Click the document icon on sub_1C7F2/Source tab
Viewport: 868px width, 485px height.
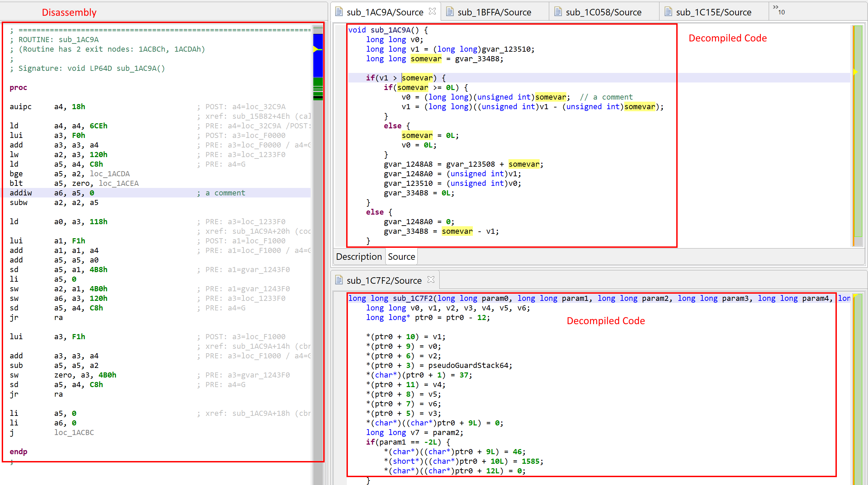339,280
